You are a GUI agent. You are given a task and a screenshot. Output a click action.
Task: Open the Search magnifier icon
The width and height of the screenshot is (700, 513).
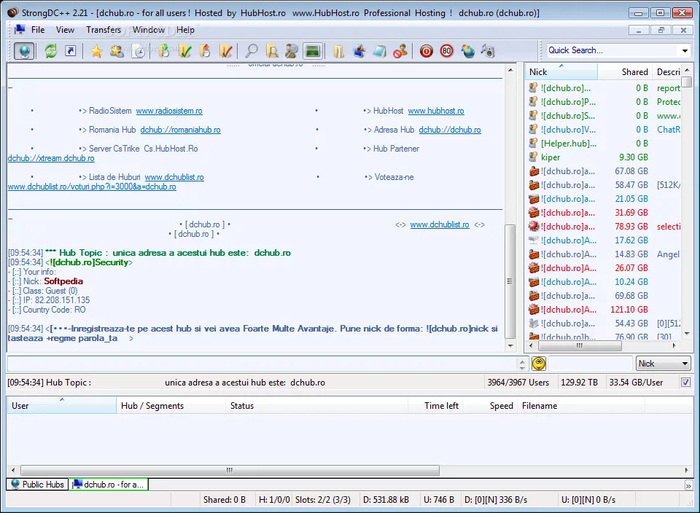[x=252, y=50]
